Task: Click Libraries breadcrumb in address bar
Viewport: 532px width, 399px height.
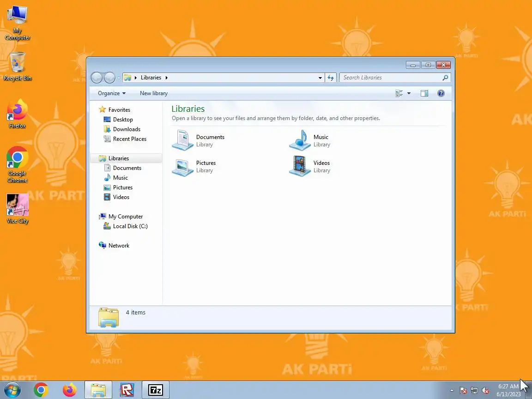Action: pos(151,78)
